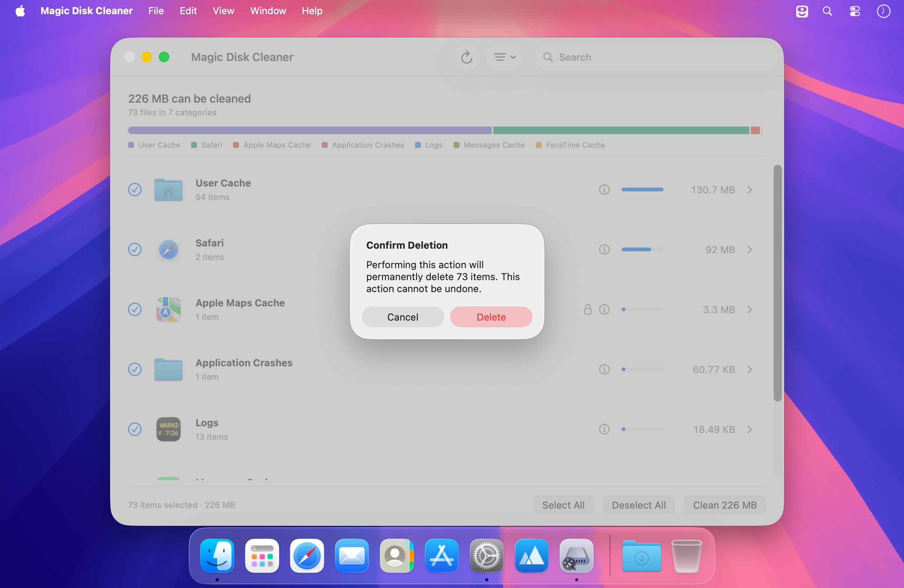Open the sort filter dropdown in toolbar
The width and height of the screenshot is (904, 588).
pyautogui.click(x=505, y=57)
